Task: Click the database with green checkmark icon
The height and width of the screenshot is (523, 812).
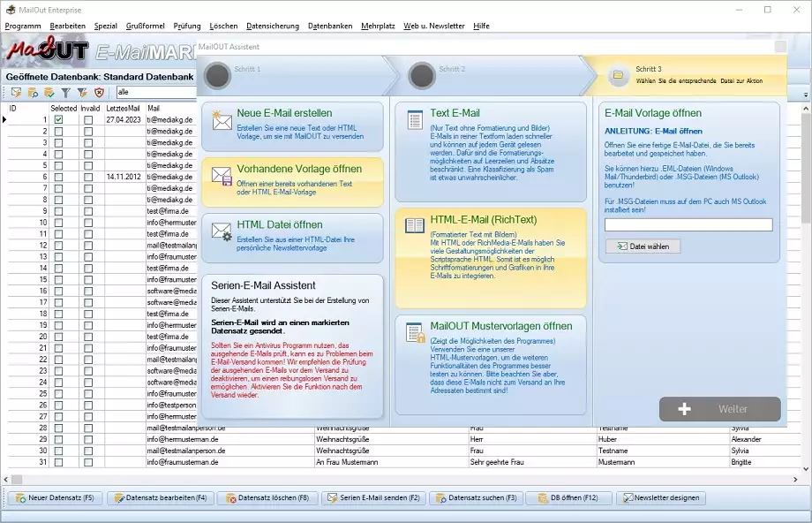Action: [49, 92]
